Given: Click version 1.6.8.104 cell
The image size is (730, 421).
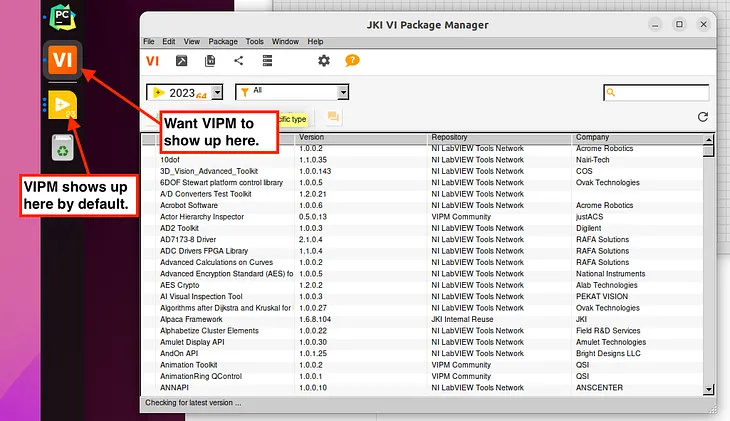Looking at the screenshot, I should 315,319.
